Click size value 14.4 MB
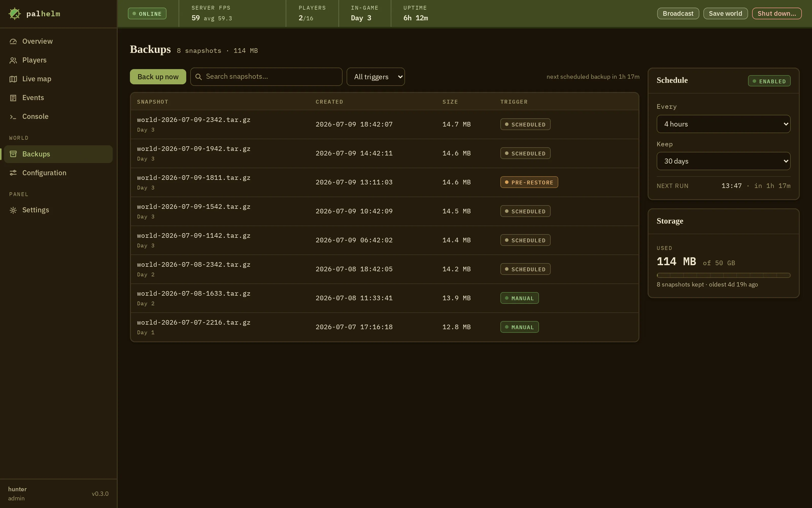Image resolution: width=812 pixels, height=508 pixels. click(456, 240)
